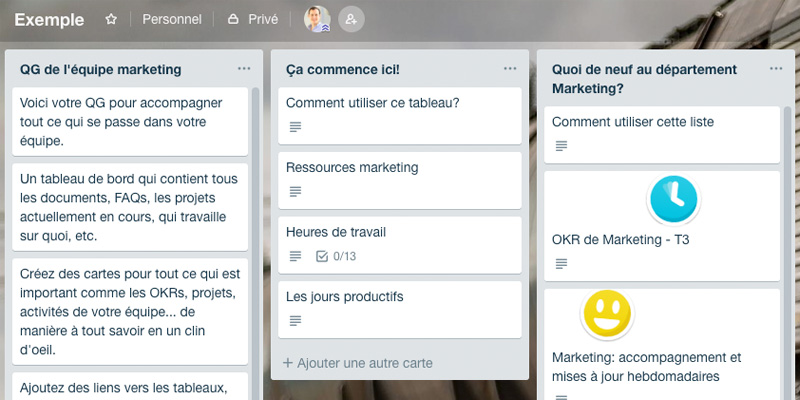Click the yellow smiley sticker
The image size is (800, 400).
tap(607, 315)
